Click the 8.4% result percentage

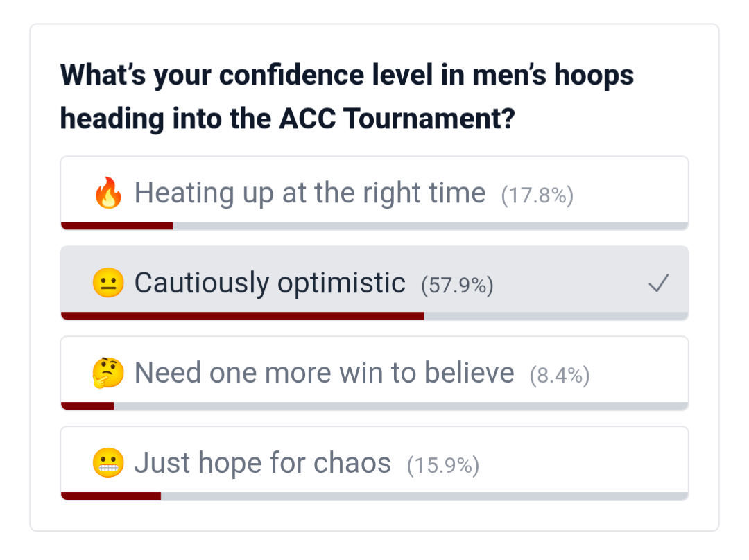pos(560,376)
